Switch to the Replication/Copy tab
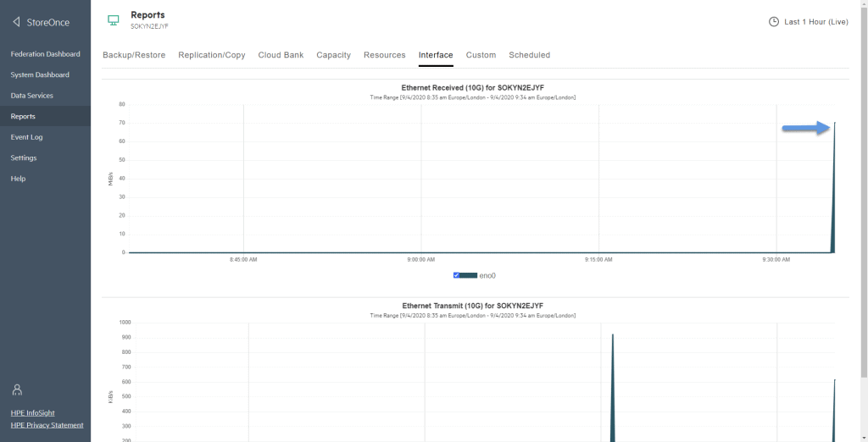The image size is (868, 442). pos(211,55)
